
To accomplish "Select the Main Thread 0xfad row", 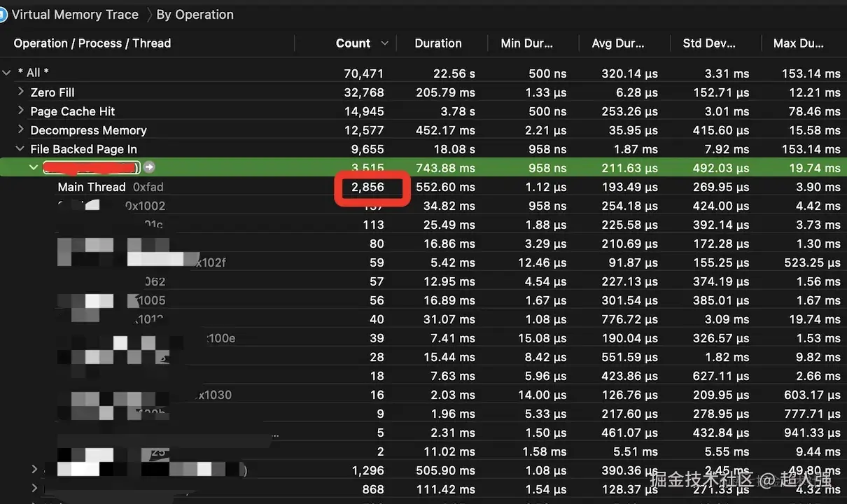I will (423, 187).
